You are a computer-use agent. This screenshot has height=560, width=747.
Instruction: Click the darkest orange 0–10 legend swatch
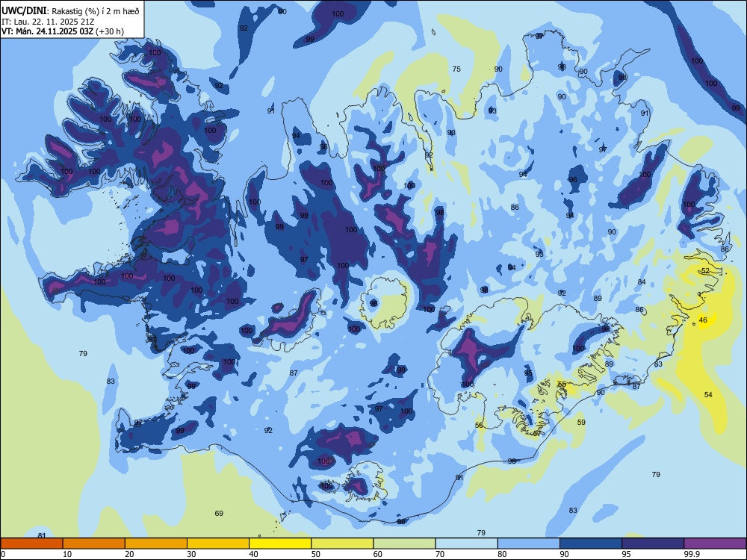click(x=31, y=544)
